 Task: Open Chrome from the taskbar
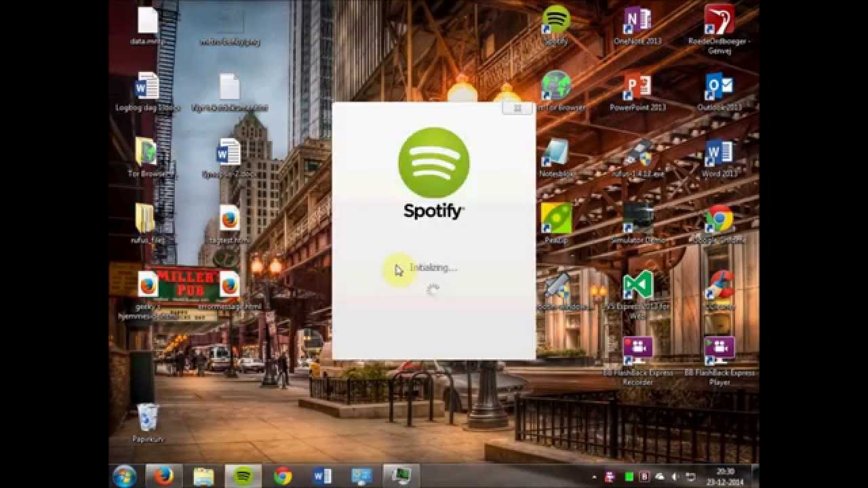pyautogui.click(x=283, y=476)
